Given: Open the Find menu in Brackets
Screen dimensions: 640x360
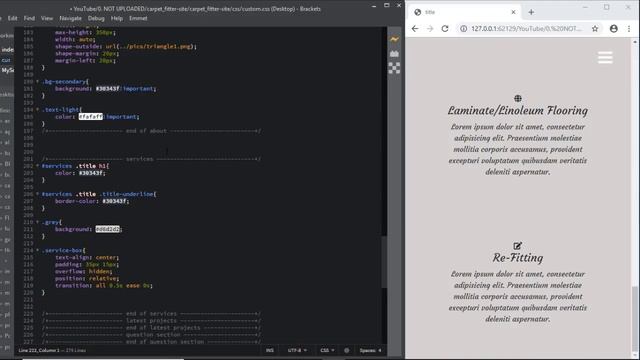Looking at the screenshot, I should pos(29,18).
